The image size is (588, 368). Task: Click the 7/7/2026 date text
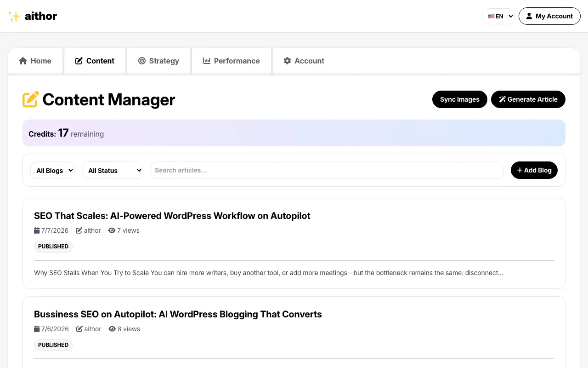point(55,230)
